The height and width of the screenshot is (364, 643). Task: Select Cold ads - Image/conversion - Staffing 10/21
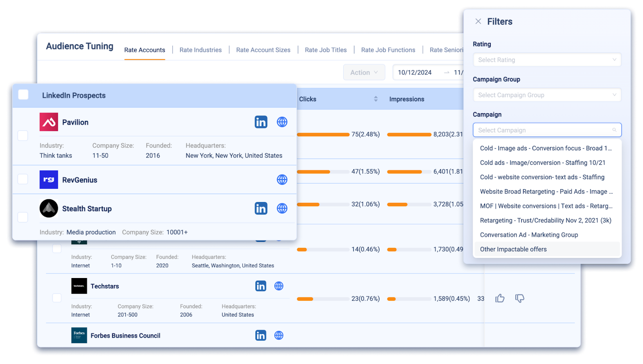[x=547, y=163]
